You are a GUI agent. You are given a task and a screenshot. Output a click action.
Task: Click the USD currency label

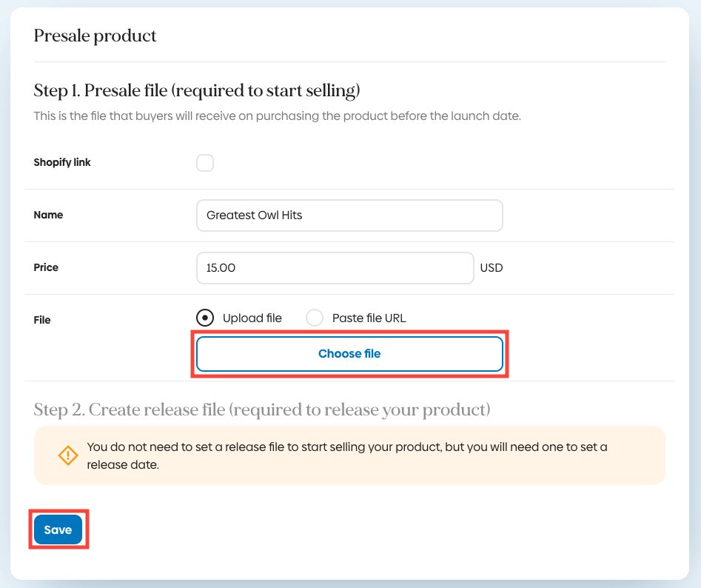[491, 268]
